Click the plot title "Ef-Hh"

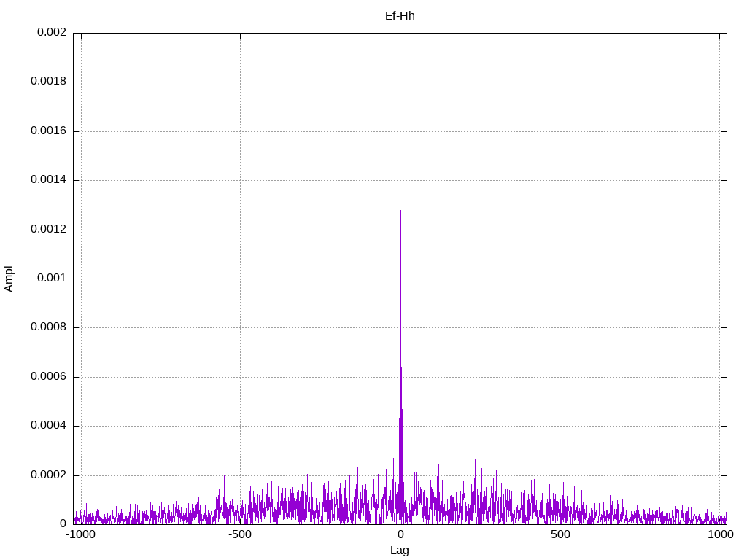coord(400,16)
